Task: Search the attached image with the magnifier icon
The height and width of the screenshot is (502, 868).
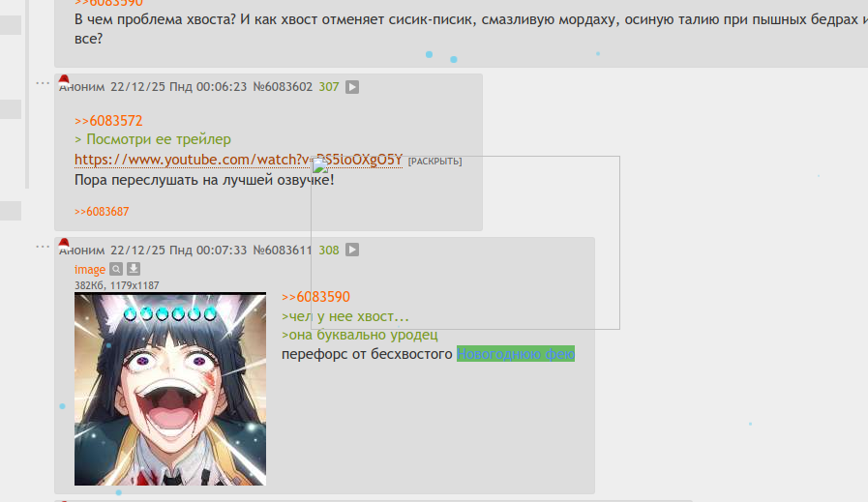Action: [116, 269]
